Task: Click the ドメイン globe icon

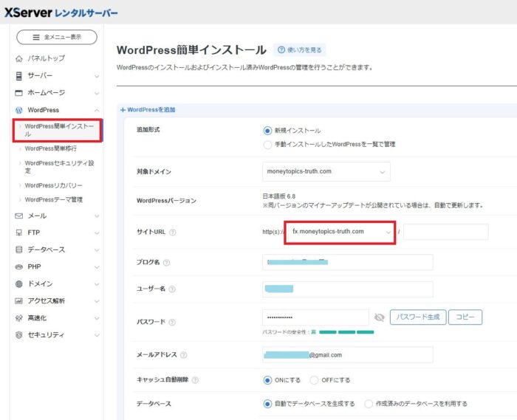Action: 19,283
